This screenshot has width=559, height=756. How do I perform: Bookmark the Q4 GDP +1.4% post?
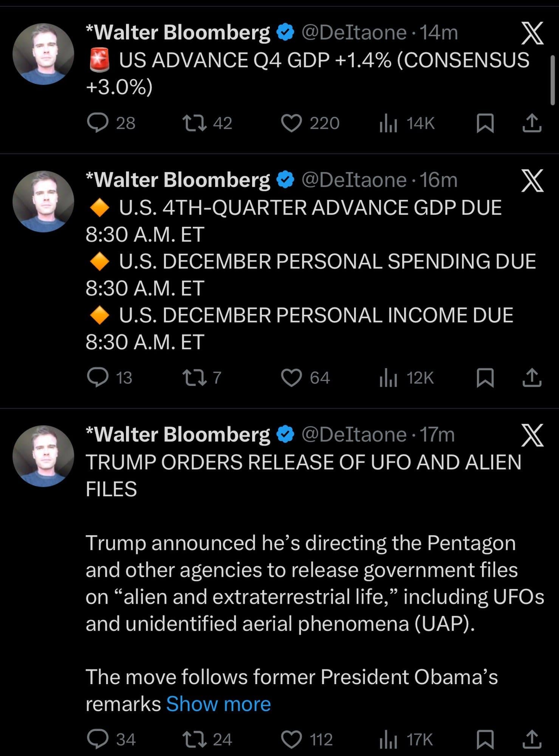(x=485, y=123)
